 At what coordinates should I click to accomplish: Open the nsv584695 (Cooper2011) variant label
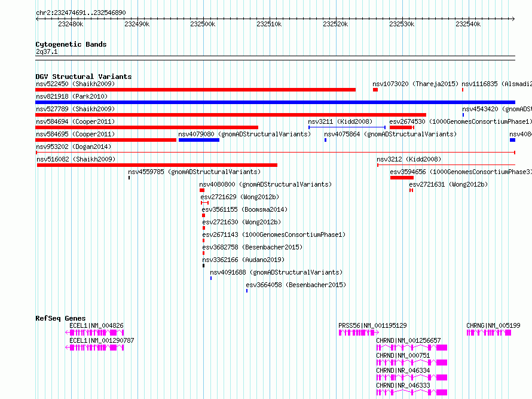click(75, 134)
